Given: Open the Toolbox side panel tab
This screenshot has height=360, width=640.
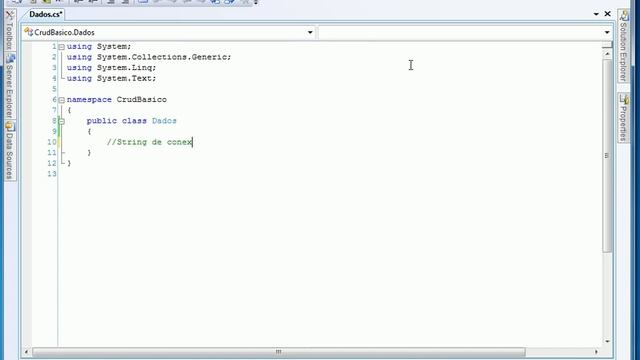Looking at the screenshot, I should pos(10,31).
